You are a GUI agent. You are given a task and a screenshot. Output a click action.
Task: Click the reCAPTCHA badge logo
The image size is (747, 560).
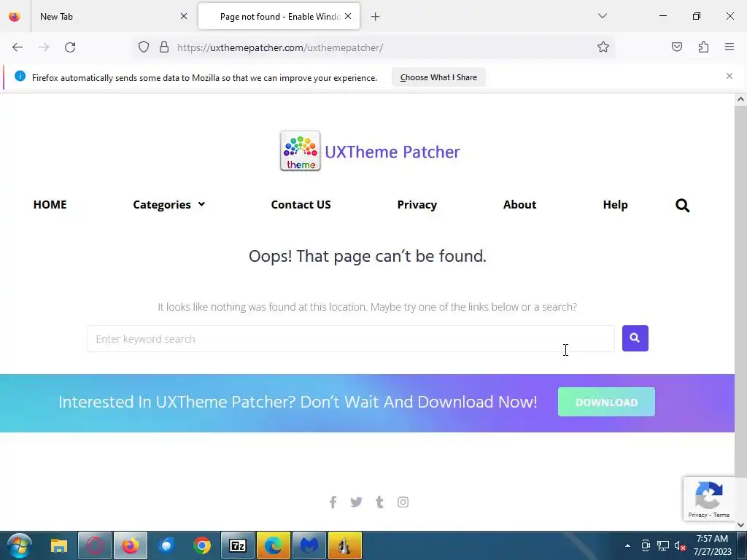(709, 495)
